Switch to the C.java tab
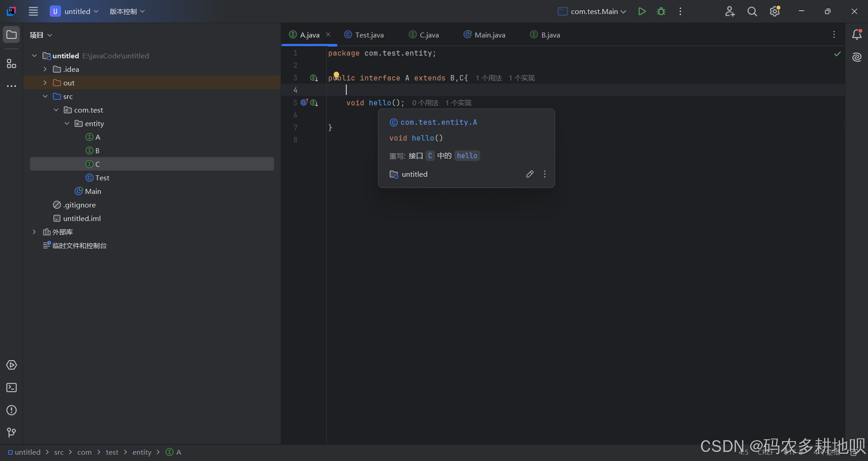 (x=424, y=35)
